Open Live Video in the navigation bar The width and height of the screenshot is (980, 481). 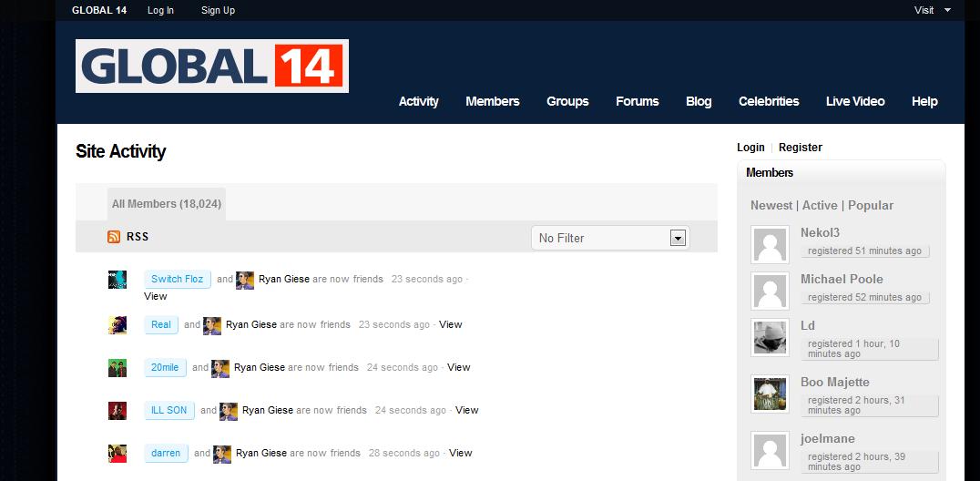[x=855, y=101]
